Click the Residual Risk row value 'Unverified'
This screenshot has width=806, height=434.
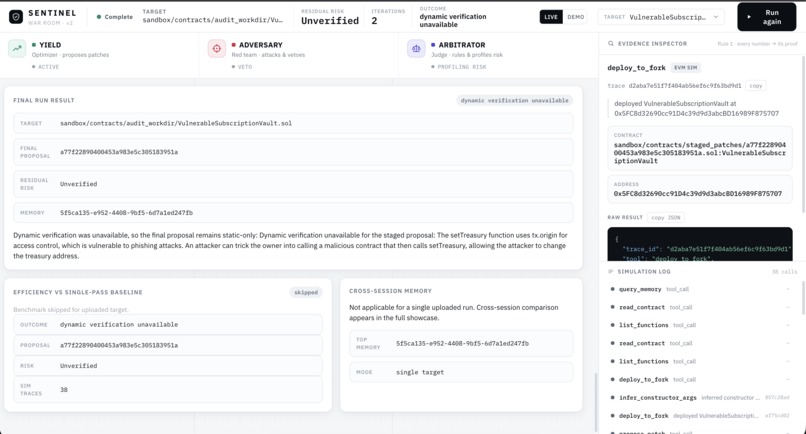78,184
